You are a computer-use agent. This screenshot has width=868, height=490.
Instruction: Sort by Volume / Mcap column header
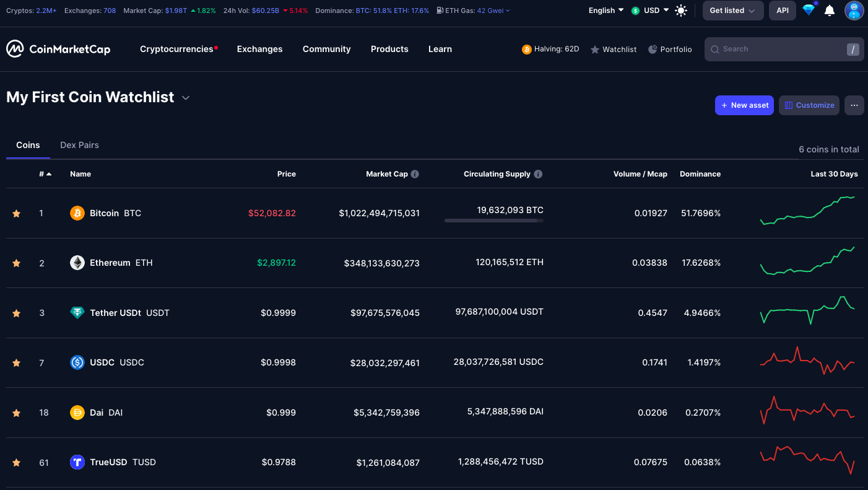click(640, 174)
